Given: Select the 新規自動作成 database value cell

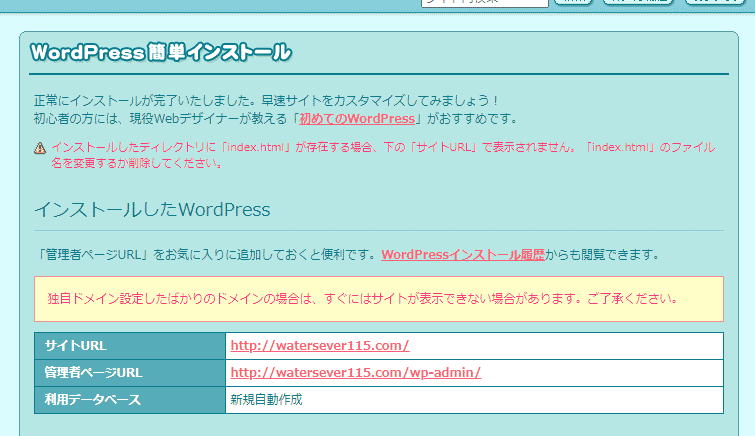Looking at the screenshot, I should pos(474,400).
